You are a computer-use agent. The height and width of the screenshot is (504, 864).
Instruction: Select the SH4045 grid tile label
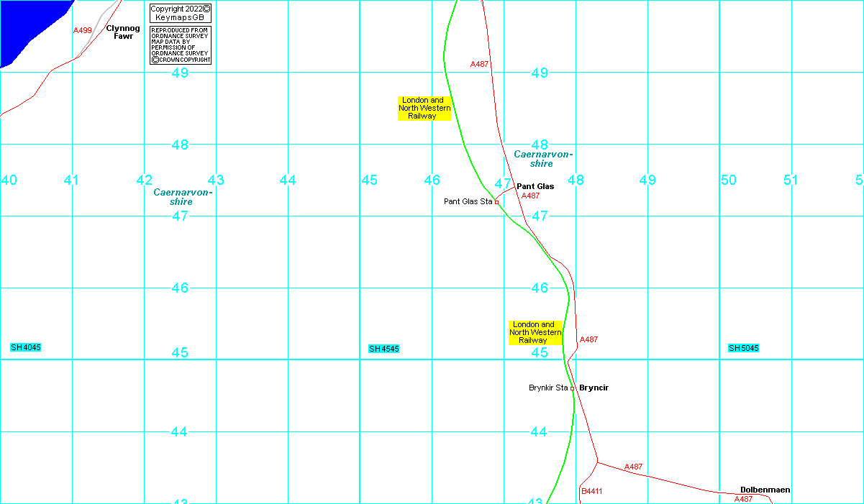tap(26, 348)
